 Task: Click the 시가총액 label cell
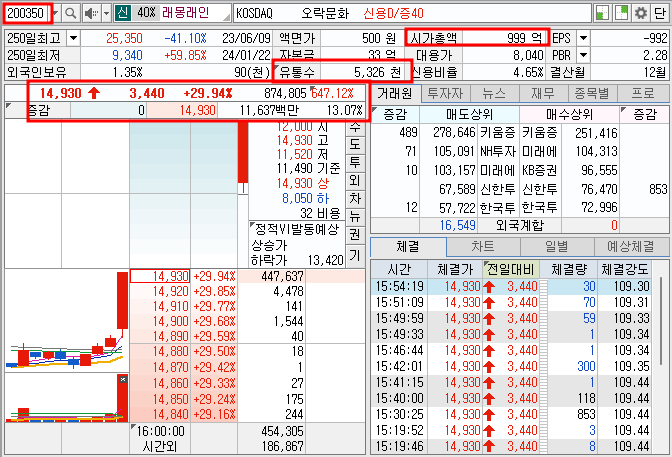(434, 39)
